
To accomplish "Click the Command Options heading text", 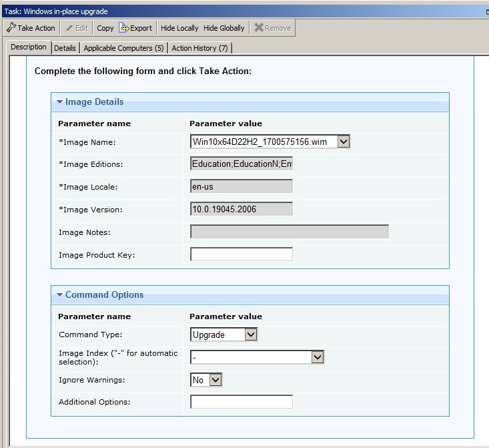I will point(105,294).
